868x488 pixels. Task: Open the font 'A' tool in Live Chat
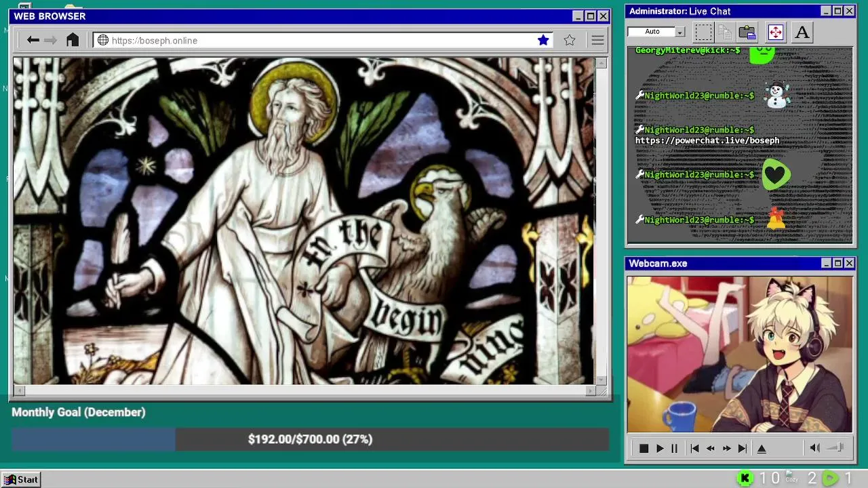click(x=802, y=32)
